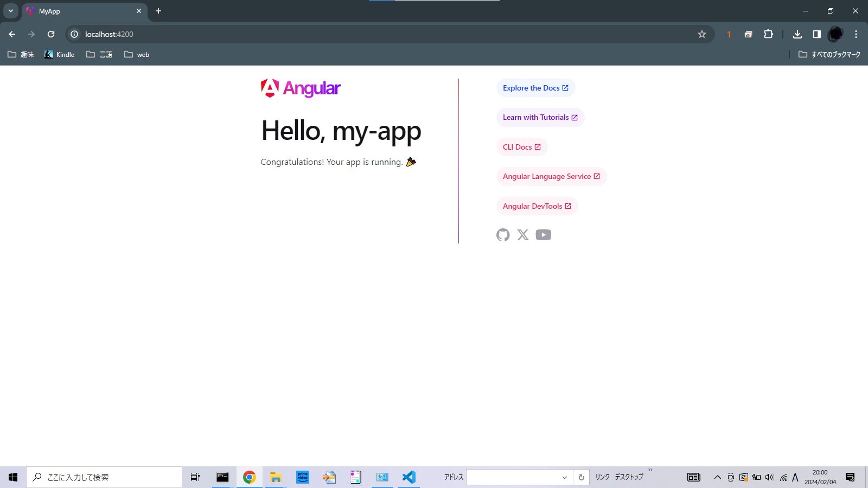The width and height of the screenshot is (868, 488).
Task: Click the Hello, my-app heading
Action: click(341, 131)
